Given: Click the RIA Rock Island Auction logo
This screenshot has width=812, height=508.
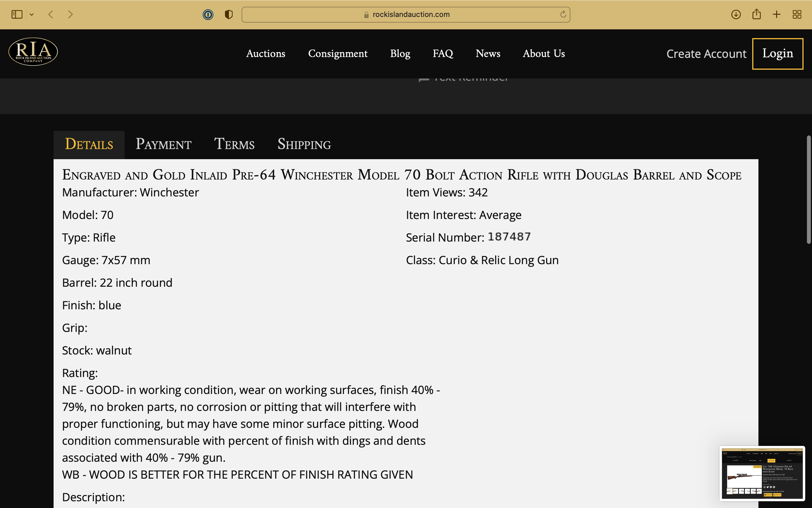Looking at the screenshot, I should pos(33,52).
